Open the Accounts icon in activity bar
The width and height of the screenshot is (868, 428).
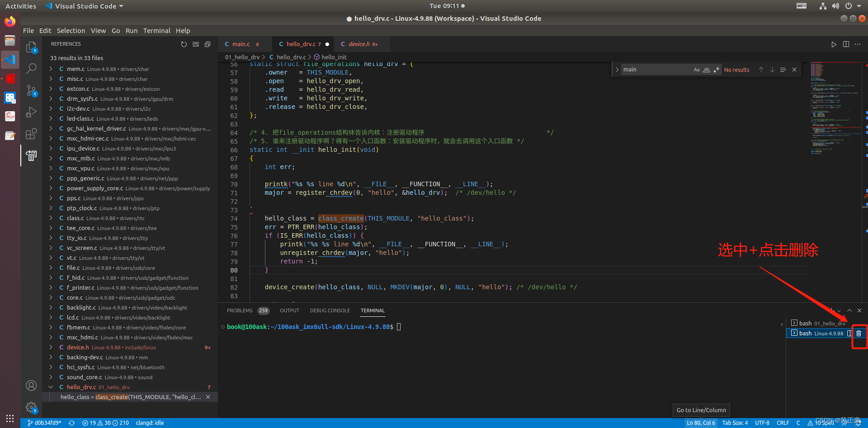31,386
